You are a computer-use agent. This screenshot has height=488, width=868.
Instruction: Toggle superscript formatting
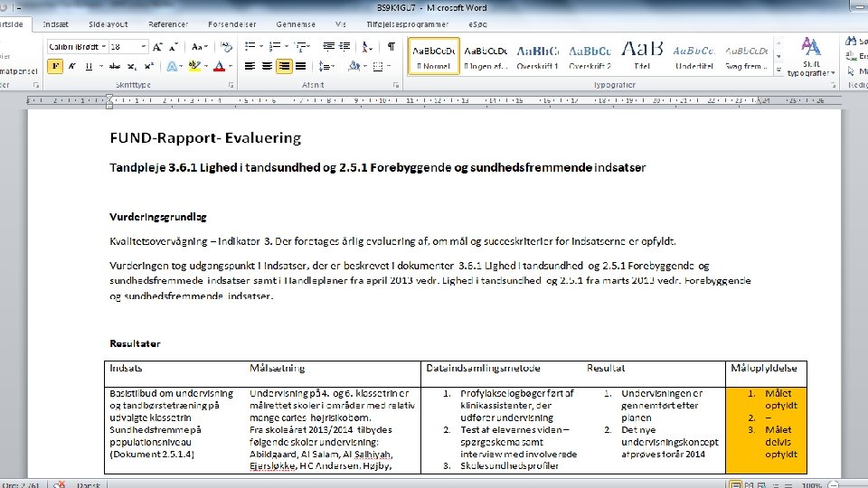pos(148,66)
